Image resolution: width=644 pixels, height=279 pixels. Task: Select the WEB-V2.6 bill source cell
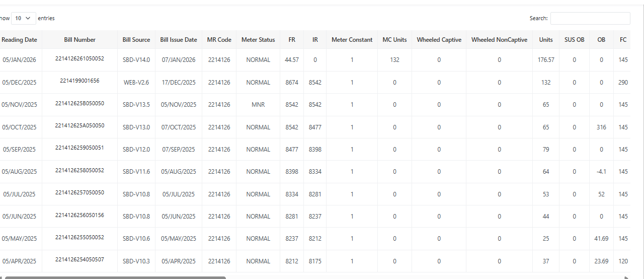pos(136,83)
